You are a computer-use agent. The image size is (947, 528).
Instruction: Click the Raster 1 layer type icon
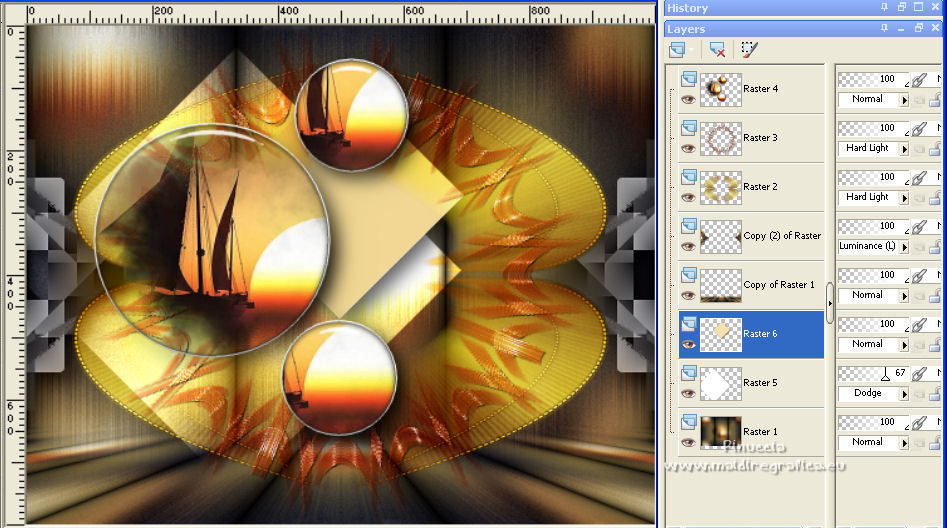coord(689,422)
